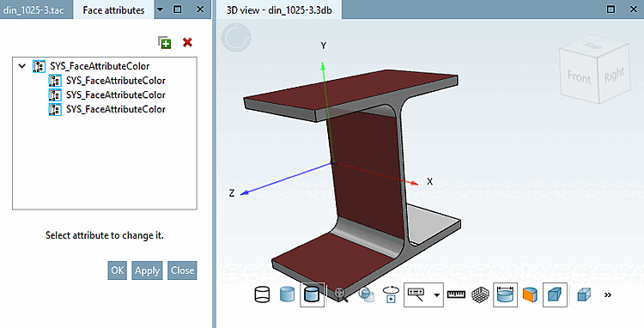Collapse the SYS_FaceAttributeColor root node
This screenshot has width=644, height=328.
(x=22, y=65)
